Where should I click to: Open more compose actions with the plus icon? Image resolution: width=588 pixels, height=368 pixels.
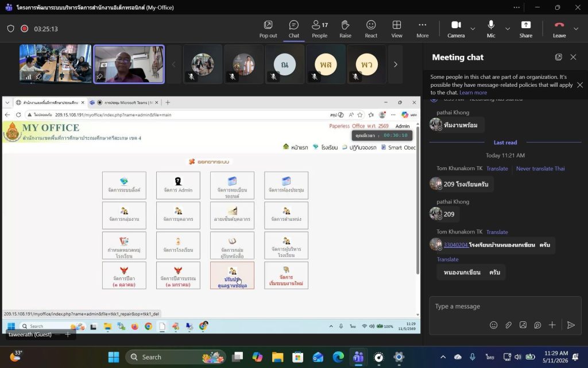[552, 325]
